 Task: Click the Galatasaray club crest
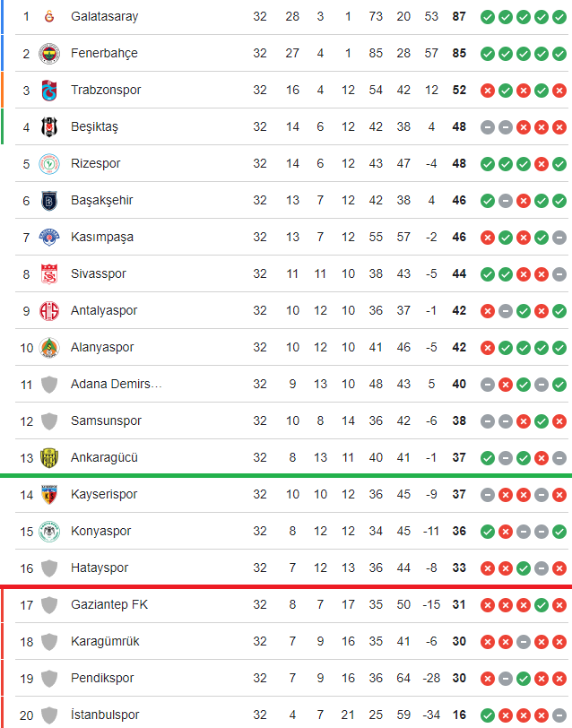pyautogui.click(x=49, y=17)
